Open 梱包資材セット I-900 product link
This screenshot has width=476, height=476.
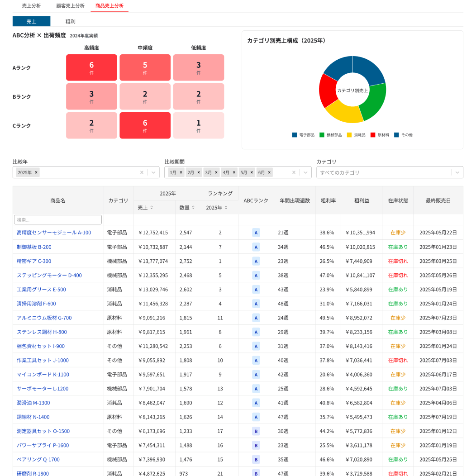pyautogui.click(x=41, y=346)
